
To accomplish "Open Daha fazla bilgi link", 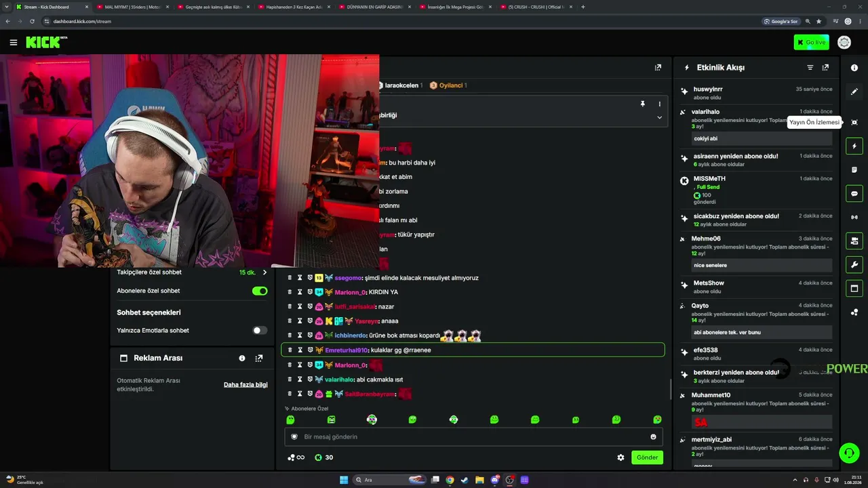I will tap(245, 385).
